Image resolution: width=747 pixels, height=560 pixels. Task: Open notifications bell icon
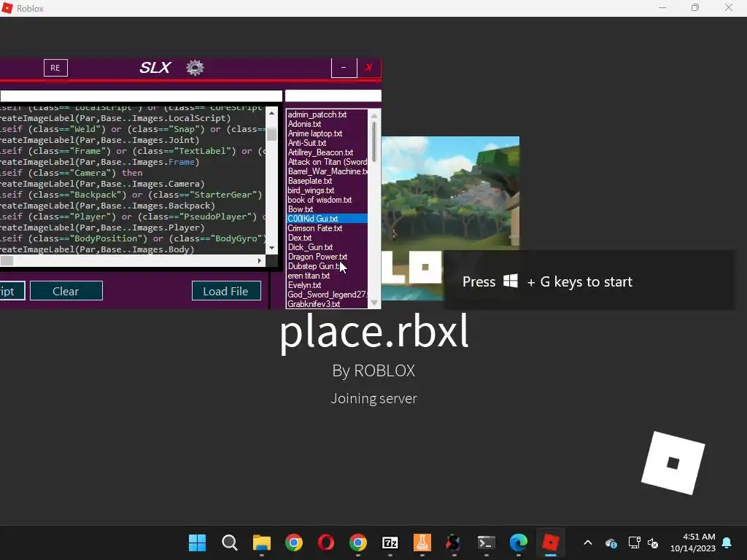(727, 542)
